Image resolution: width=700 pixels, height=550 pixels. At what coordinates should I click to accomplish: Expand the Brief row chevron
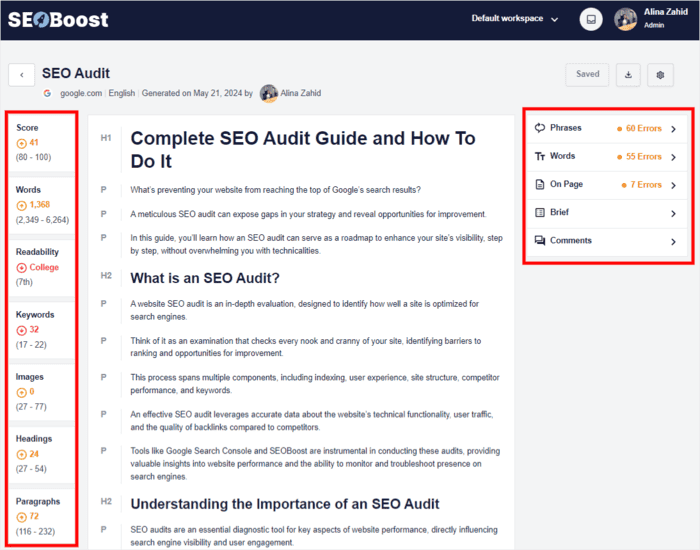(673, 214)
